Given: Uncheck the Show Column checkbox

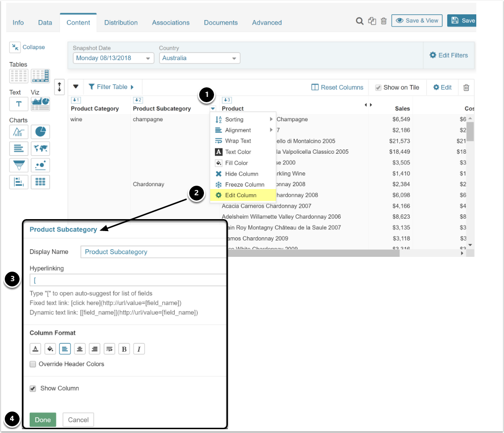Looking at the screenshot, I should (x=33, y=389).
